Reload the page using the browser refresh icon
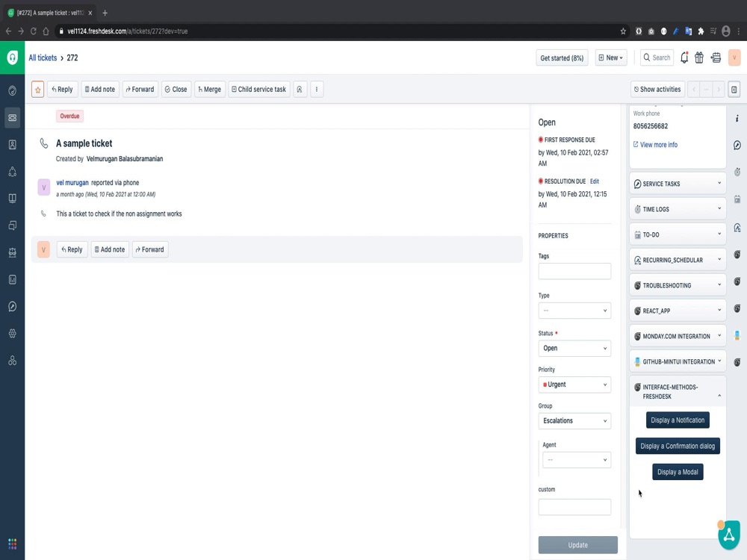Viewport: 747px width, 560px height. (x=34, y=31)
